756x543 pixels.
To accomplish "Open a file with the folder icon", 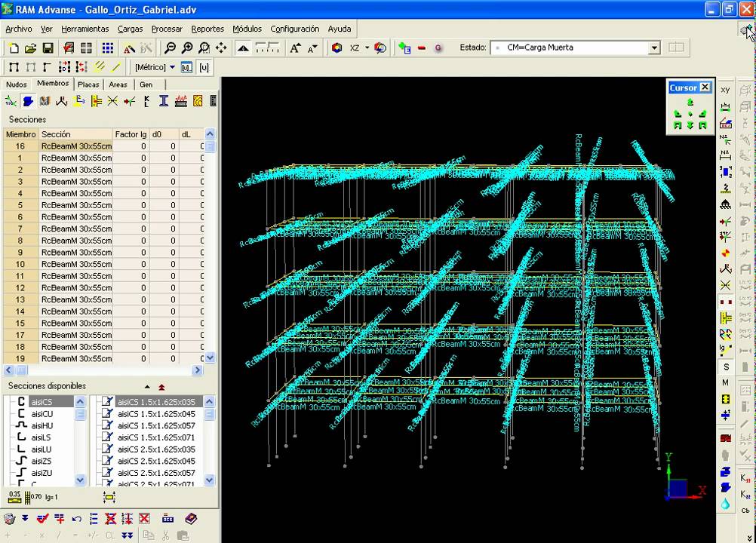I will coord(30,48).
